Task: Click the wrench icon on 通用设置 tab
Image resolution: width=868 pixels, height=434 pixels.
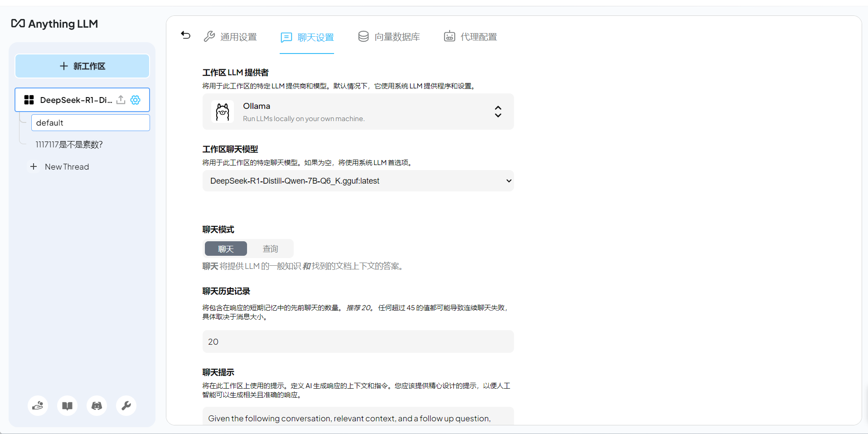Action: pos(209,36)
